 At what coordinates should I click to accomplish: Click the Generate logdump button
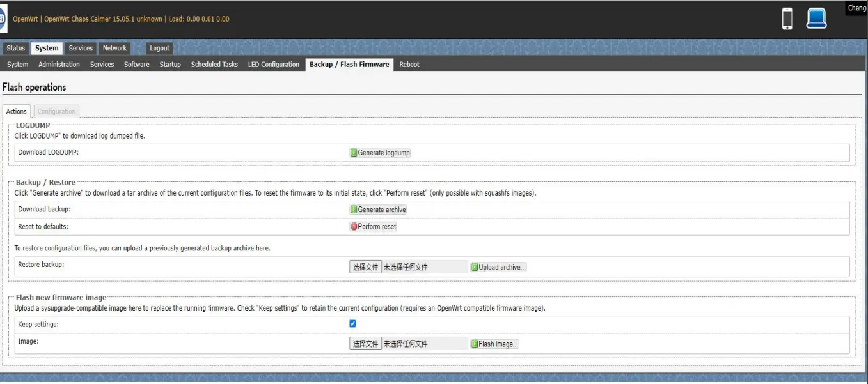coord(380,153)
